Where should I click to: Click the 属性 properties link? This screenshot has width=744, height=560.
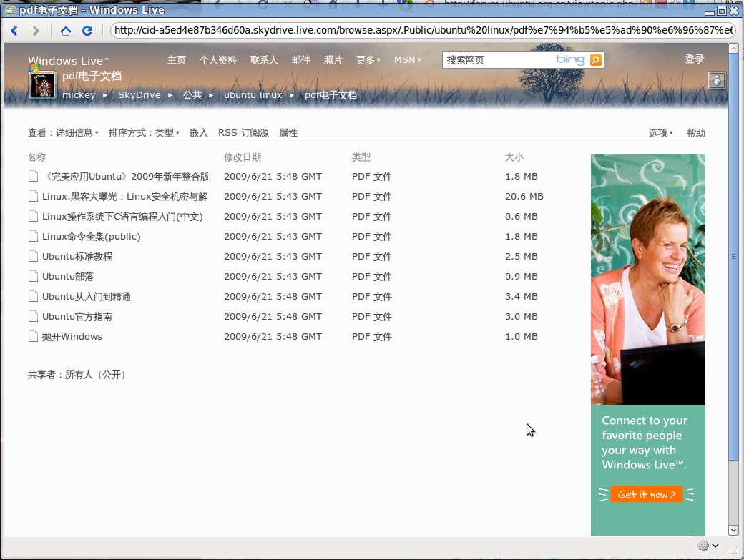[x=288, y=133]
